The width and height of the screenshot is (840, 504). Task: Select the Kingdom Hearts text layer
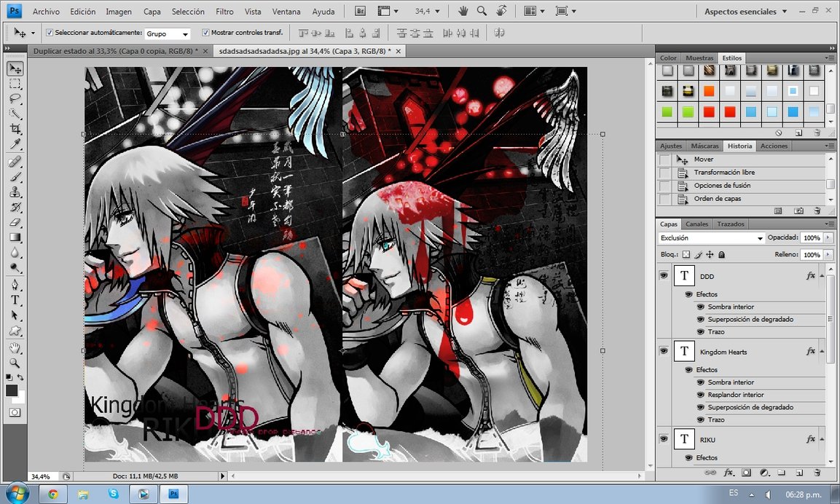pos(723,352)
